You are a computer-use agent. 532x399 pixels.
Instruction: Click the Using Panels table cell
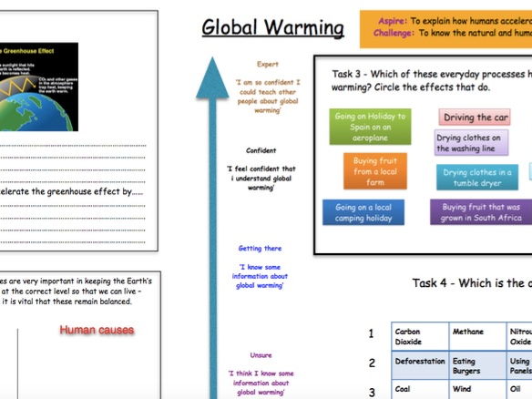click(519, 365)
